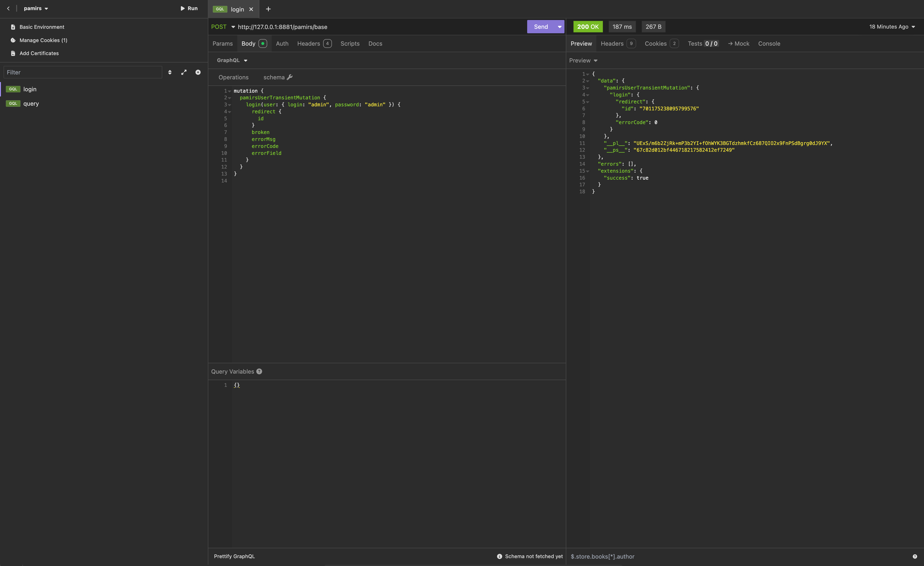Open a new tab with plus icon
The height and width of the screenshot is (566, 924).
(268, 9)
